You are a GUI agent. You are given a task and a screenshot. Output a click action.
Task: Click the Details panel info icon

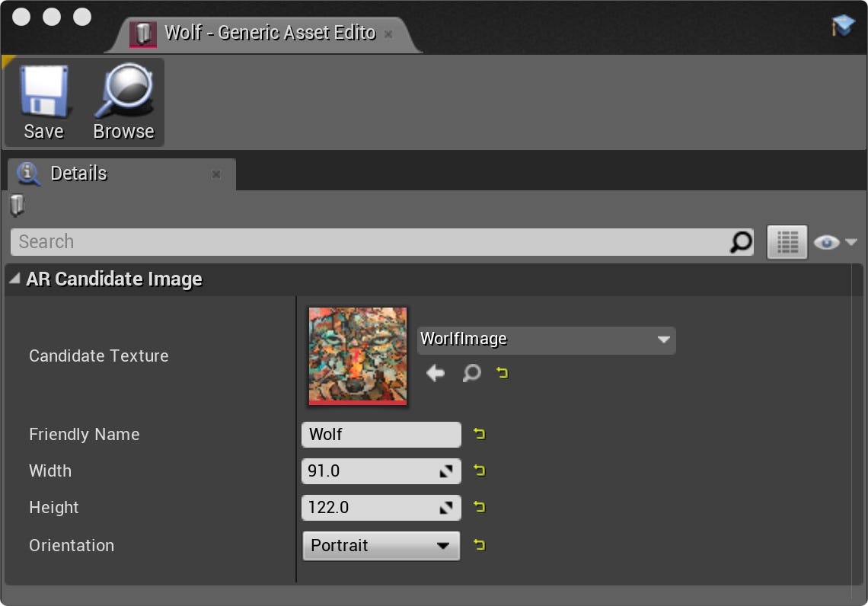(x=28, y=174)
